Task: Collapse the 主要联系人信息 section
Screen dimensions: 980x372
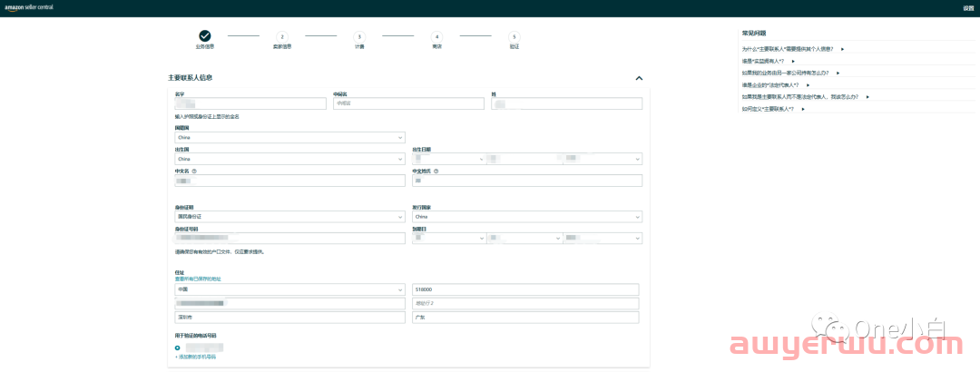Action: coord(639,79)
